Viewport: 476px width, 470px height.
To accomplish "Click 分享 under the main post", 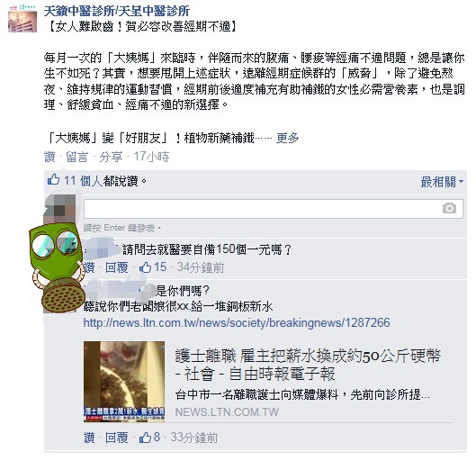I will click(111, 157).
